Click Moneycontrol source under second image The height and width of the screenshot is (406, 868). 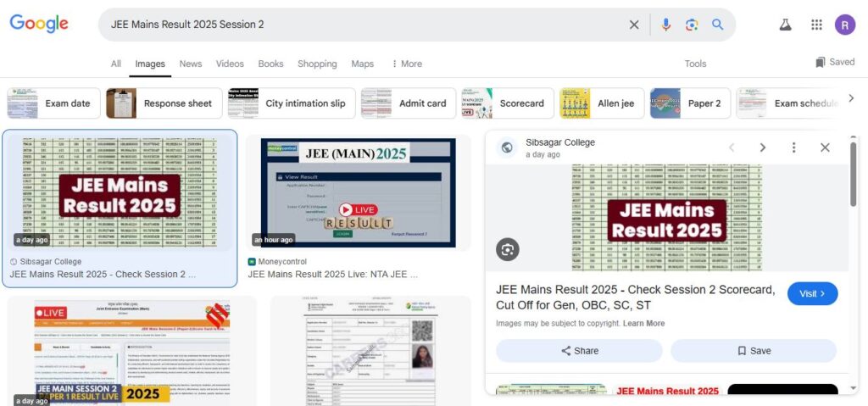coord(277,261)
